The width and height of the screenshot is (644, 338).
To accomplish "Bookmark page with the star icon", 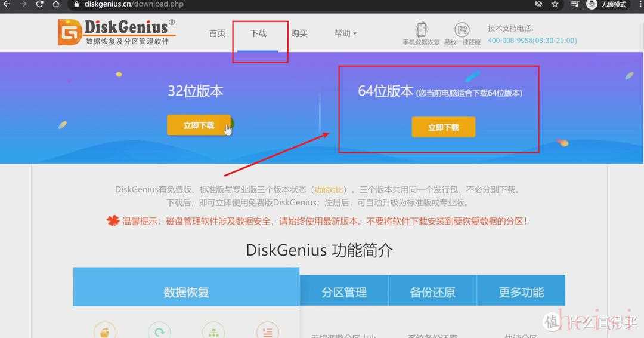I will coord(555,4).
